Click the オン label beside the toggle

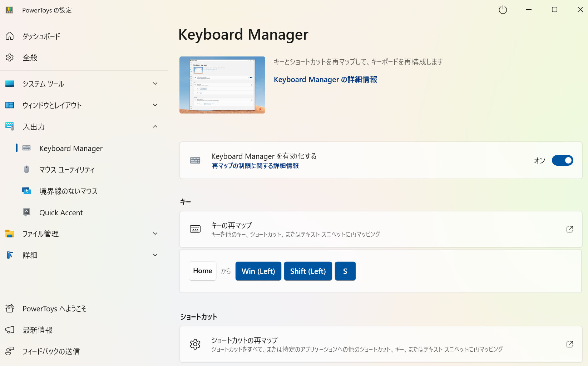(540, 161)
